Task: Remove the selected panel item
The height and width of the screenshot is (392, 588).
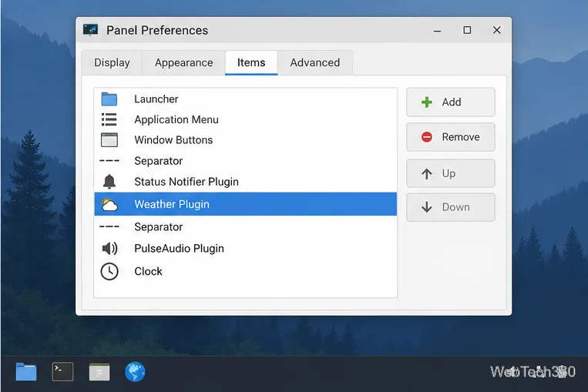Action: tap(451, 137)
